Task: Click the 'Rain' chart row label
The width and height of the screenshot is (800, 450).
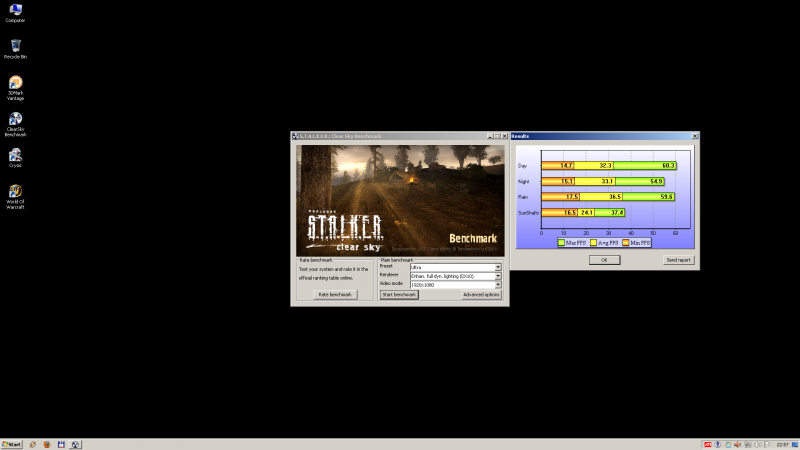Action: pos(522,197)
